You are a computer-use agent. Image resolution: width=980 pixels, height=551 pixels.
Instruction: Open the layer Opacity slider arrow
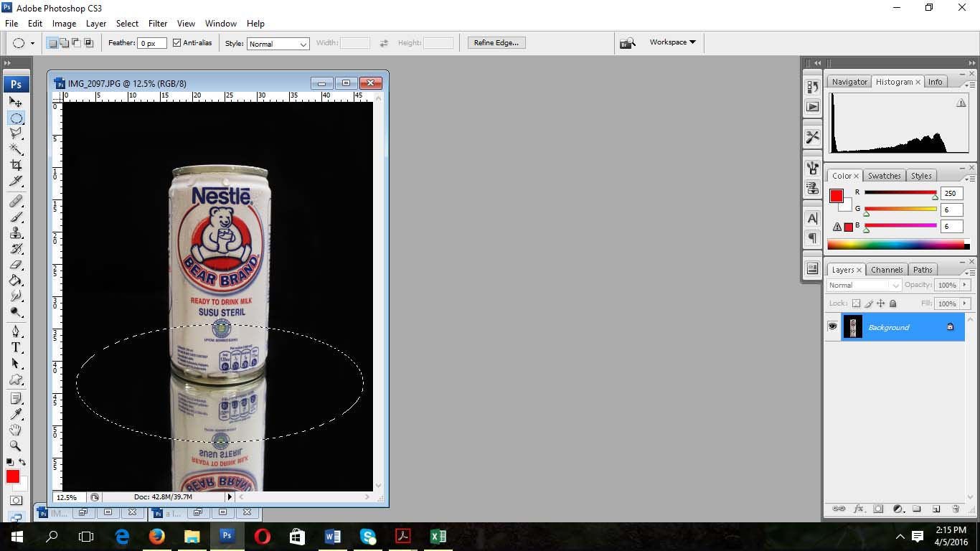coord(965,285)
